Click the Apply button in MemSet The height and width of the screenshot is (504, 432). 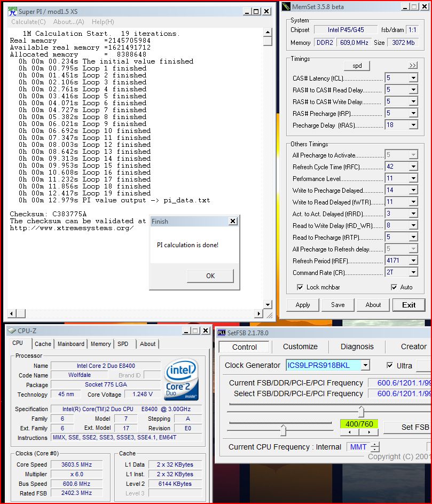303,305
